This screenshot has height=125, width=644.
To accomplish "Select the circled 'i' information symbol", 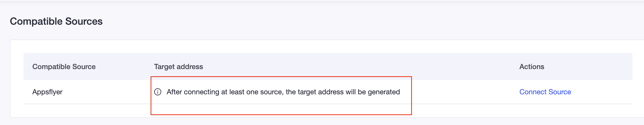I will (x=158, y=92).
